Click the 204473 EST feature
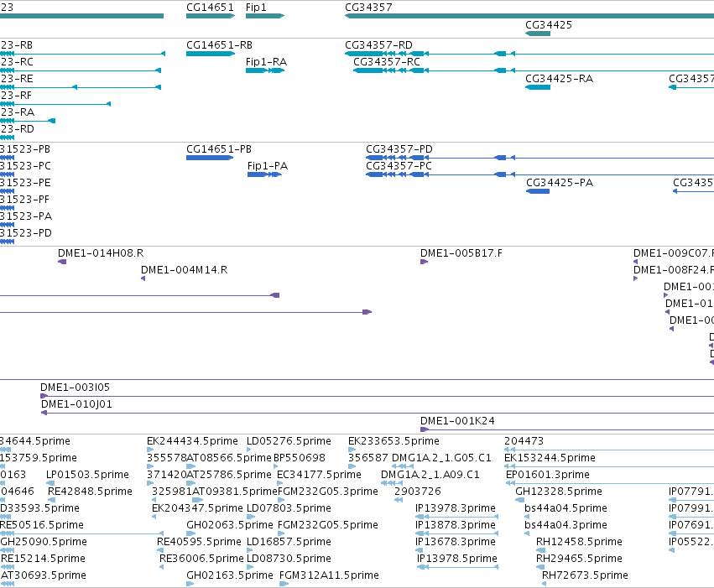Screen dimensions: 714x588 pyautogui.click(x=609, y=450)
